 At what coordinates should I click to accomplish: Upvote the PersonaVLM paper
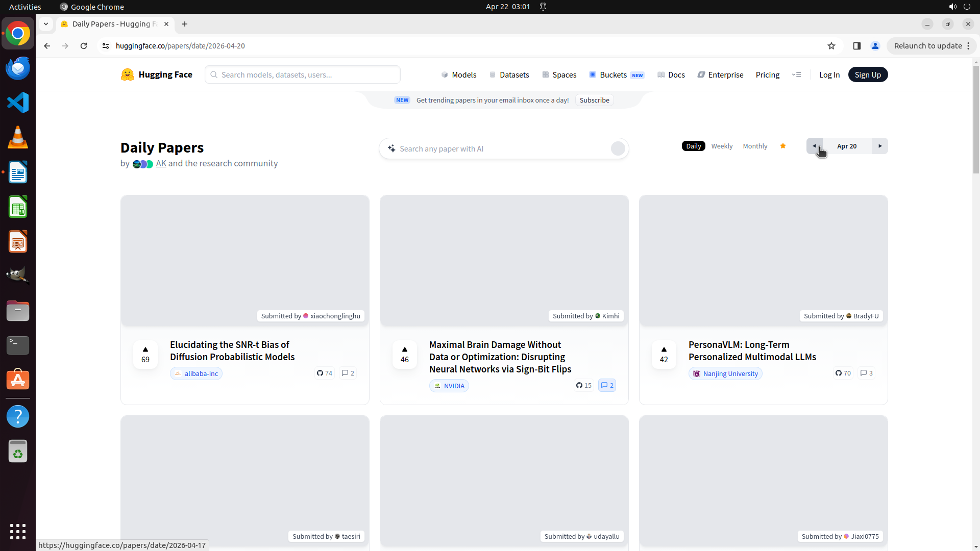pos(664,354)
